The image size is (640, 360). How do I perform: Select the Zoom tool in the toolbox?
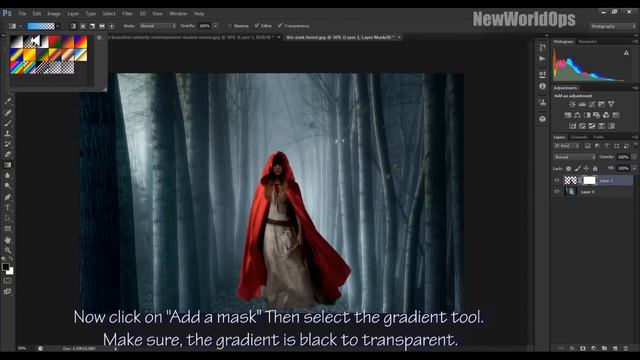[7, 250]
